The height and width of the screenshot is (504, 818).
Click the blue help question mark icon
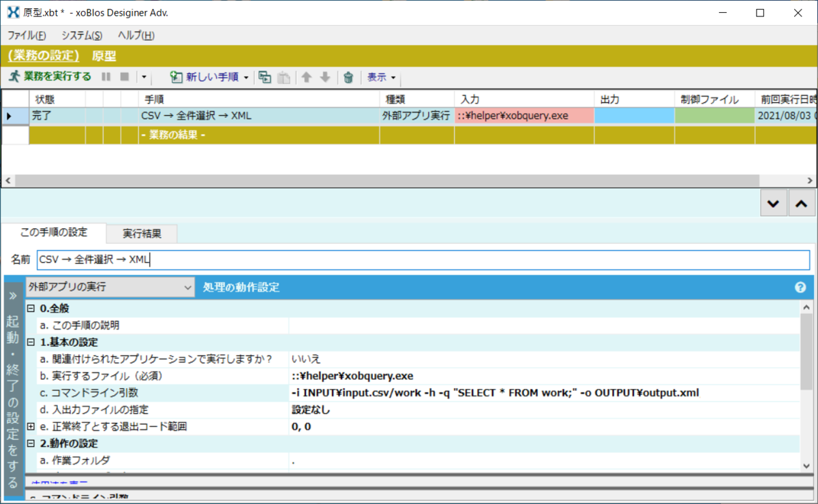[x=800, y=287]
